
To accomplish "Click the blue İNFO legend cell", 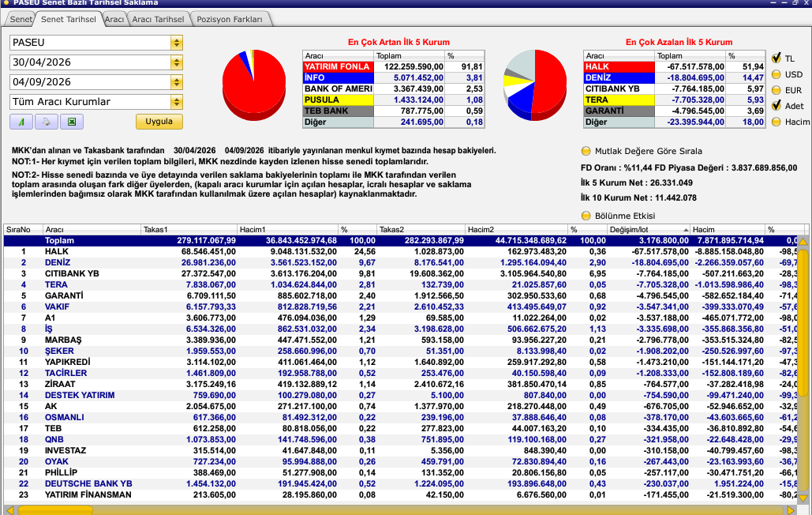I will [338, 77].
